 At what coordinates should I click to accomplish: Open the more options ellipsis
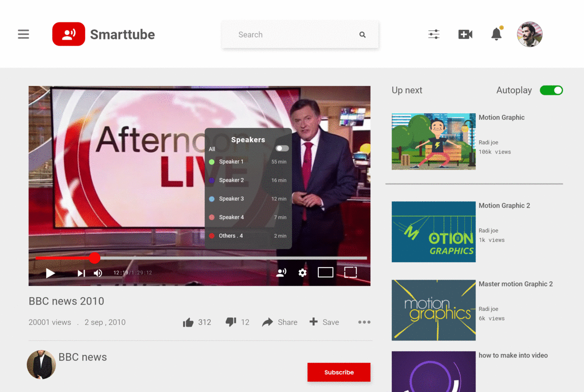[365, 322]
